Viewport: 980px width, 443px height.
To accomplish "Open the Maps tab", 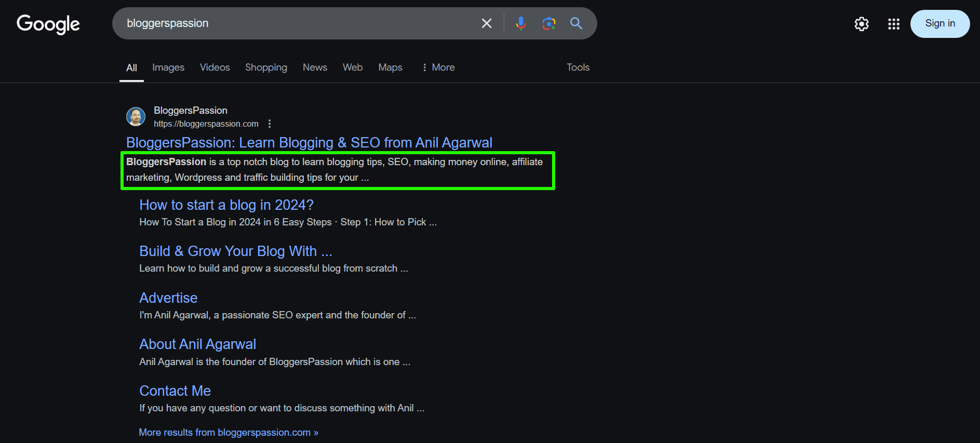I will tap(390, 68).
